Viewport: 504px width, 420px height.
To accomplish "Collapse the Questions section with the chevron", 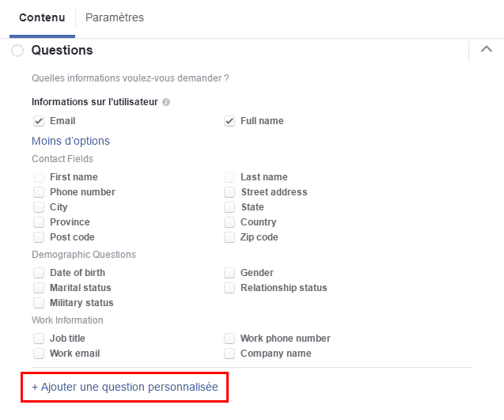I will pos(486,51).
